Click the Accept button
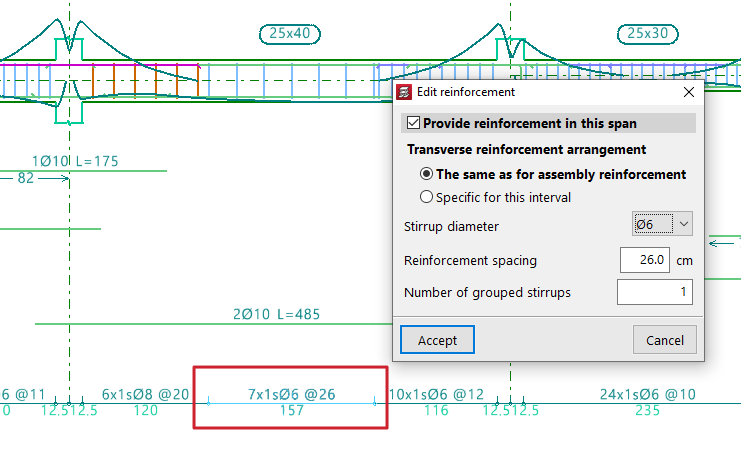Screen dimensions: 741x457 (x=437, y=340)
